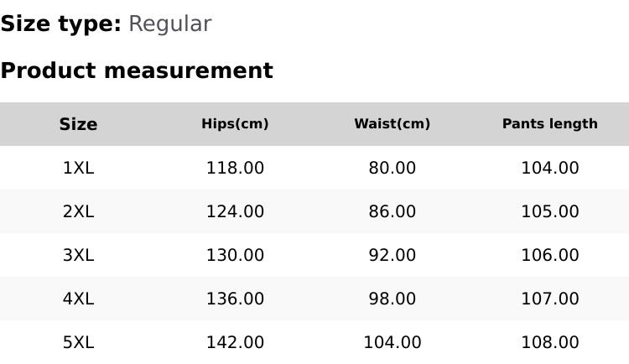Select the 3XL size row label

(x=78, y=255)
